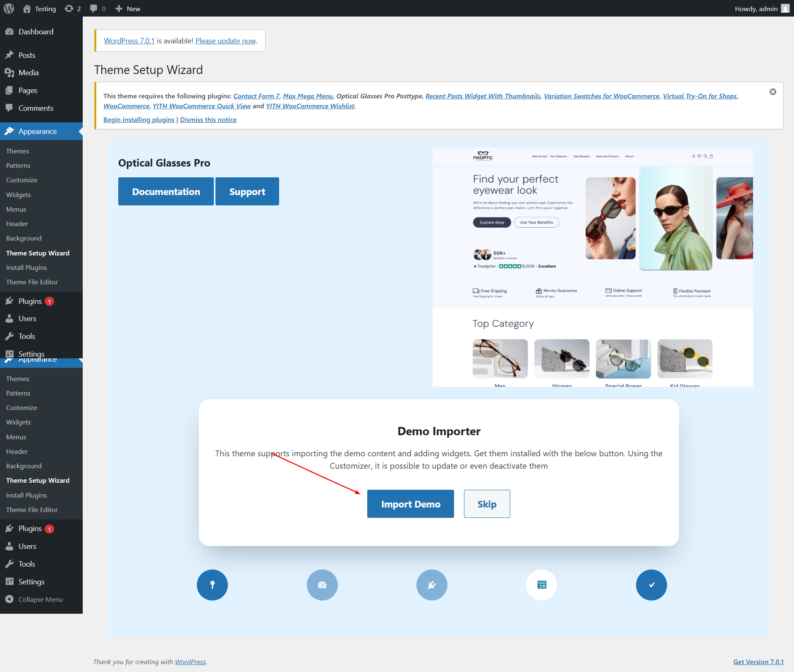This screenshot has height=672, width=794.
Task: Follow the WordPress 7.0.1 link in update notice
Action: point(129,41)
